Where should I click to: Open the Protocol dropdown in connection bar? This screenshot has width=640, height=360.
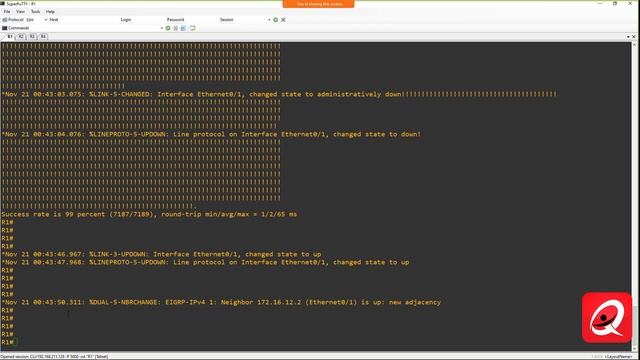pyautogui.click(x=37, y=20)
